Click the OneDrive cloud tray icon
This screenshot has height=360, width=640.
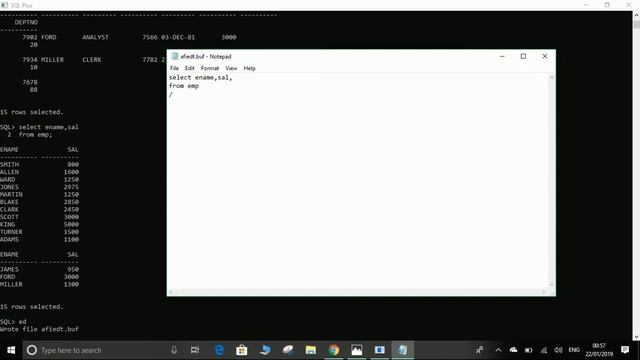(x=513, y=350)
